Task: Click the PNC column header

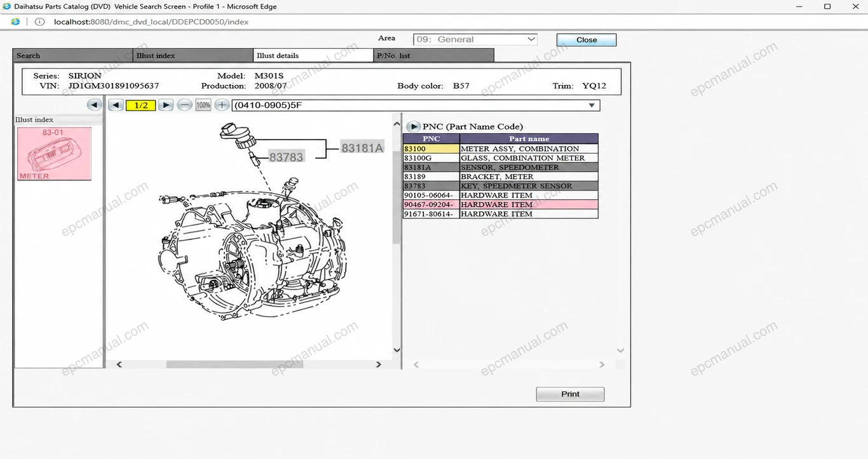Action: point(431,138)
